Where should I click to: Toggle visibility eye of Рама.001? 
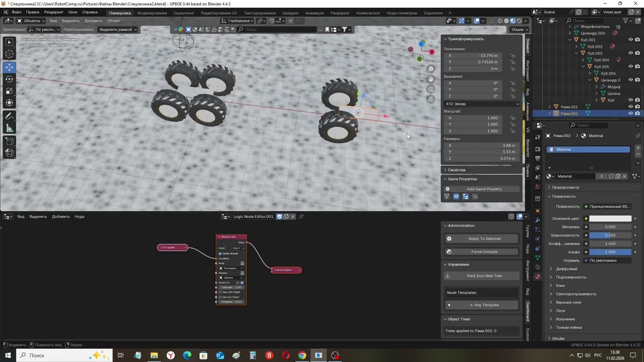(x=630, y=107)
